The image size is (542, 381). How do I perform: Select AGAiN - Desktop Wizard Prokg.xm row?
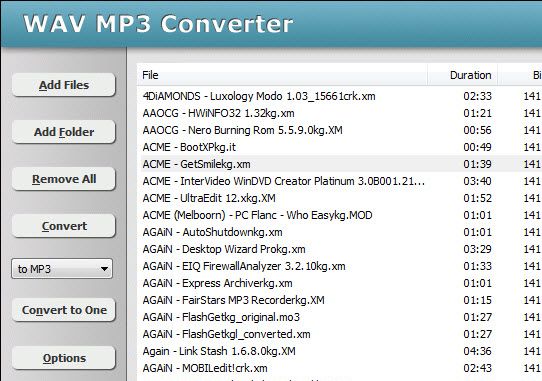340,249
